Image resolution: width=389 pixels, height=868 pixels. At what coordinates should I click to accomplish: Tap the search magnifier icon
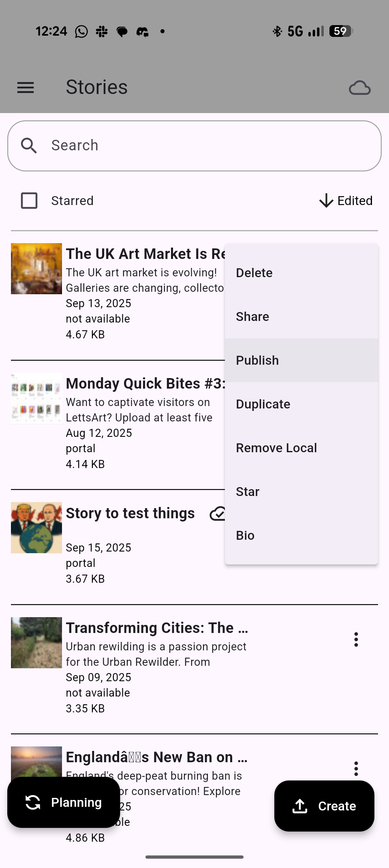pos(29,146)
